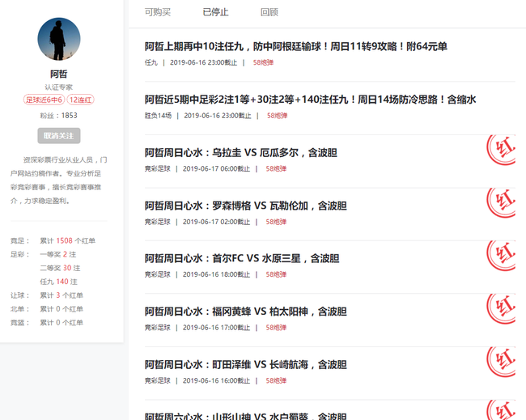Click 58炮弹 price on 町田泽维 article
The height and width of the screenshot is (420, 526).
276,380
